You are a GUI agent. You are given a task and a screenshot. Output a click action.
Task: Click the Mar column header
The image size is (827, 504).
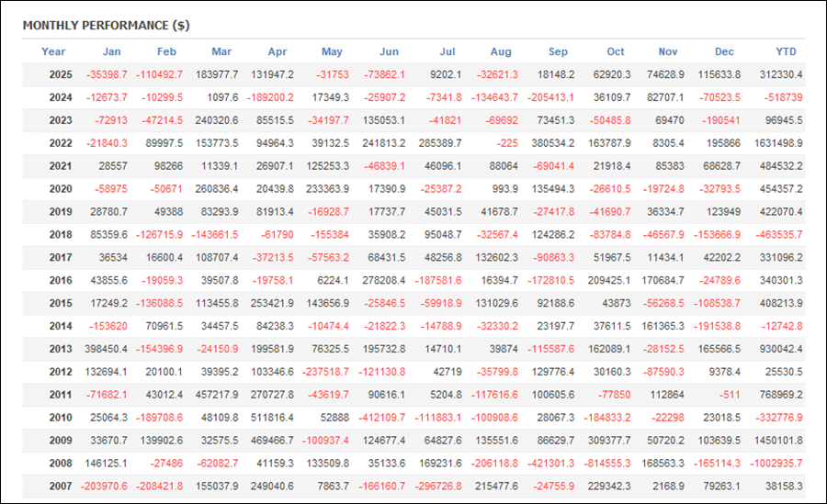(x=221, y=51)
